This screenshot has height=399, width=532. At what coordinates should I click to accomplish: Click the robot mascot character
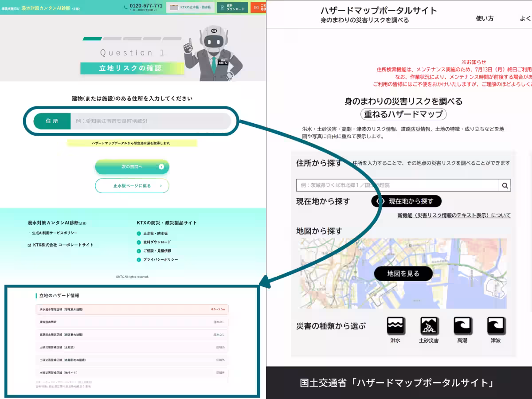coord(213,53)
